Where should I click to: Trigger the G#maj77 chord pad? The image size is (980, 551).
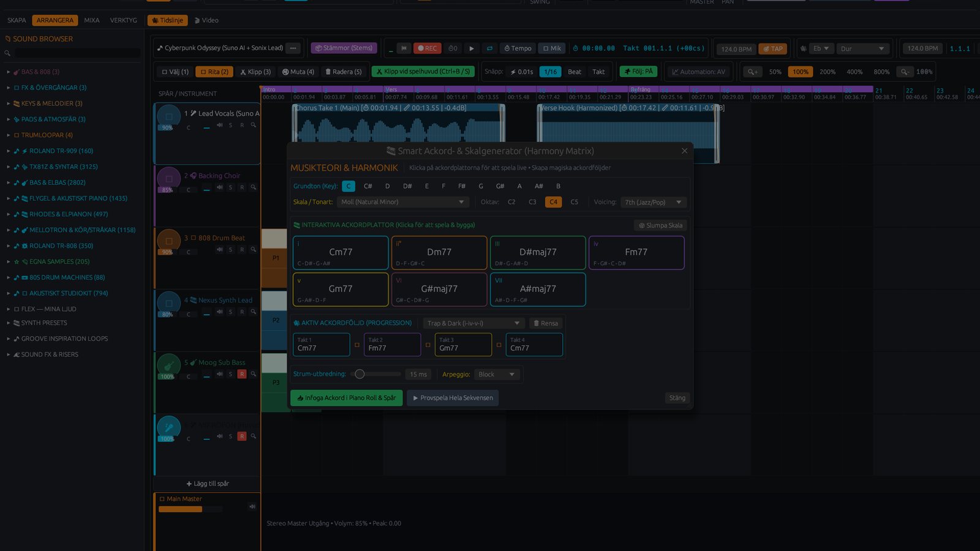pyautogui.click(x=439, y=289)
